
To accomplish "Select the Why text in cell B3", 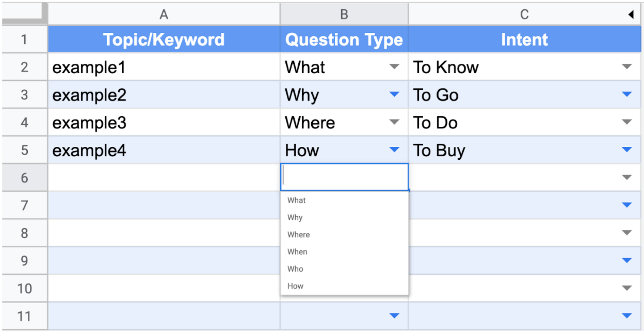I will [x=302, y=95].
